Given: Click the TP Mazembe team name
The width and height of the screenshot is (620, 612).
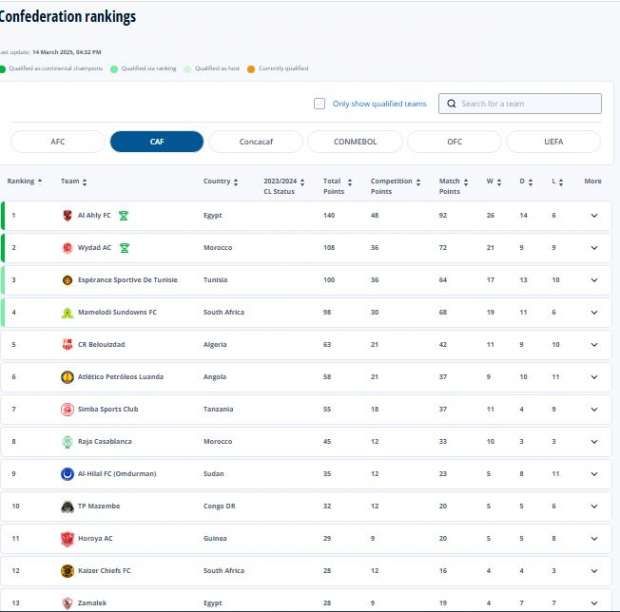Looking at the screenshot, I should [99, 506].
